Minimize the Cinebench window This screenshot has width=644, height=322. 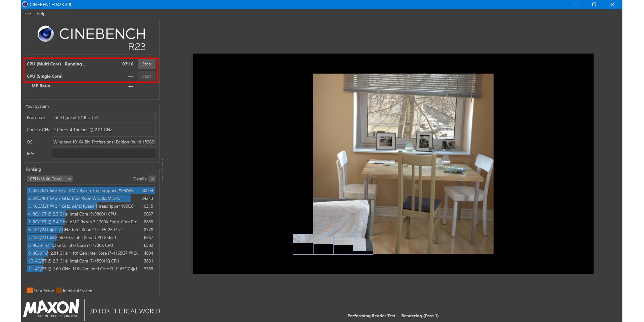click(576, 4)
